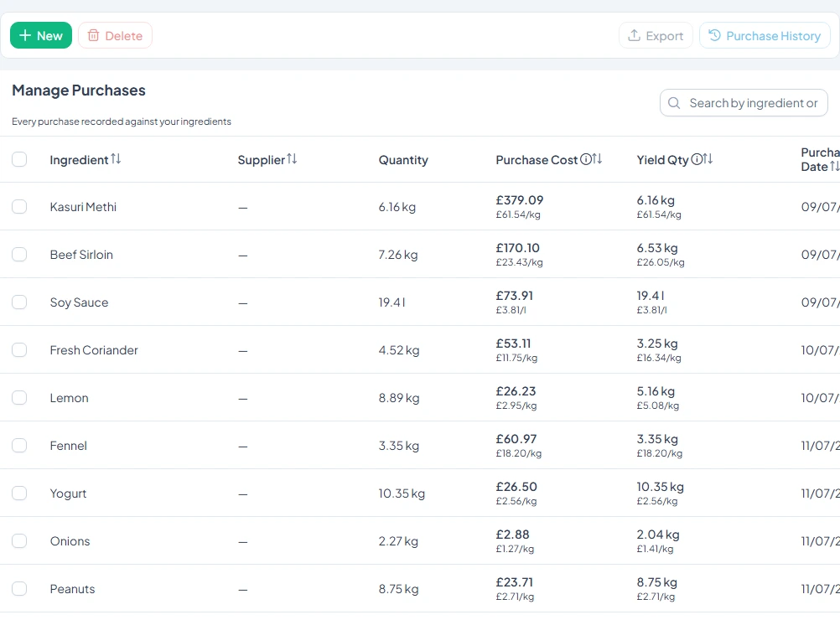840x620 pixels.
Task: Click the plus icon on New button
Action: [x=24, y=35]
